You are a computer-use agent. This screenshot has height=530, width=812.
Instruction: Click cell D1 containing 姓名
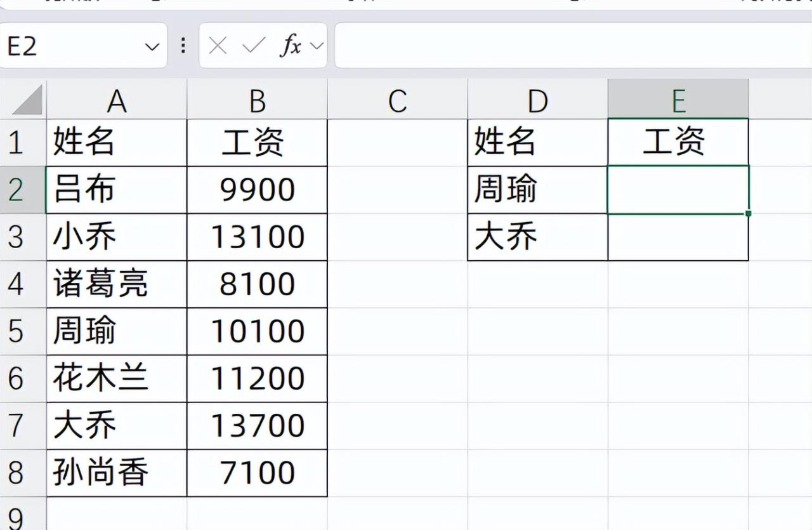coord(537,142)
